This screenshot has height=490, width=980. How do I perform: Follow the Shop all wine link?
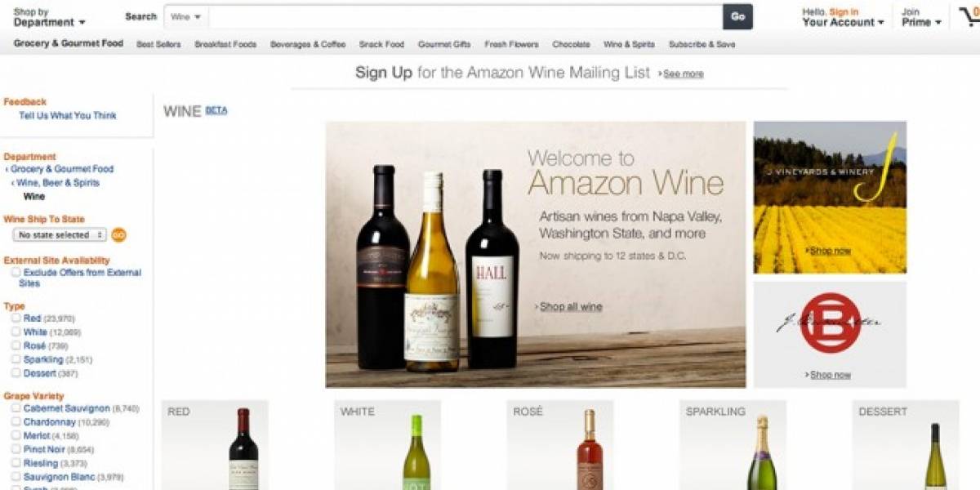click(570, 307)
